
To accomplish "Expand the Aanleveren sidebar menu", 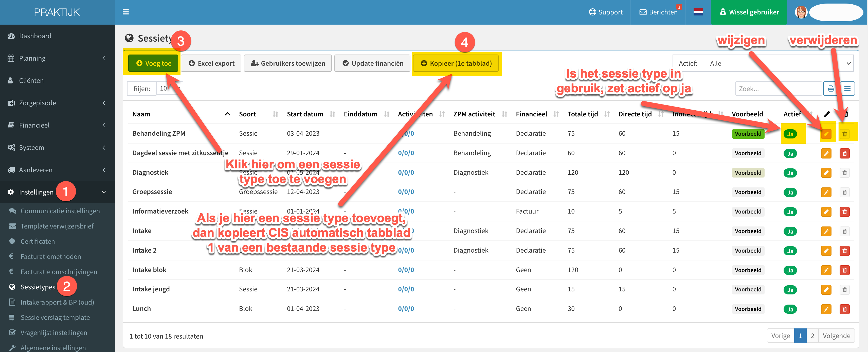I will (x=57, y=170).
